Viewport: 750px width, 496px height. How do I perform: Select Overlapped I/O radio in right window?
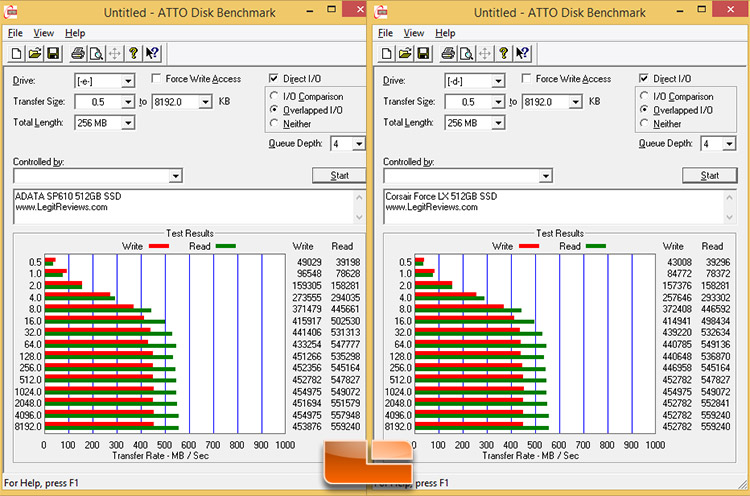pyautogui.click(x=644, y=110)
